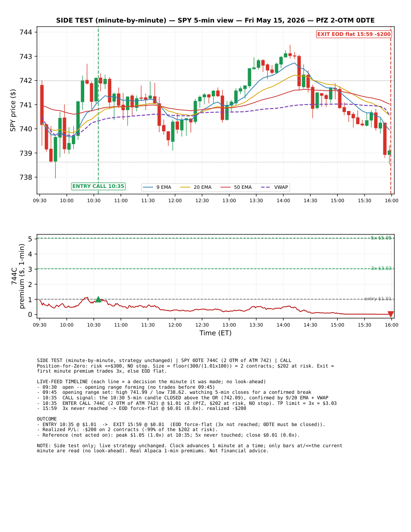Click the premium axis tick 5
This screenshot has width=411, height=532.
[30, 239]
